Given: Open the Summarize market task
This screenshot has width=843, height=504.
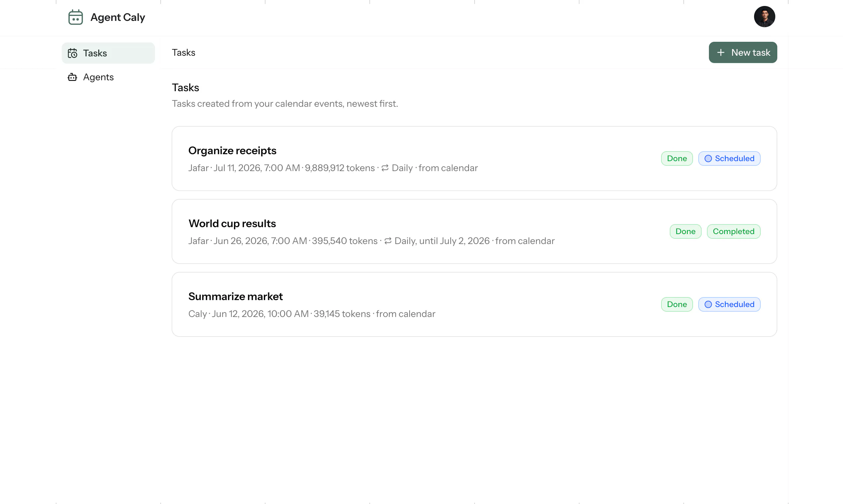Looking at the screenshot, I should [474, 304].
